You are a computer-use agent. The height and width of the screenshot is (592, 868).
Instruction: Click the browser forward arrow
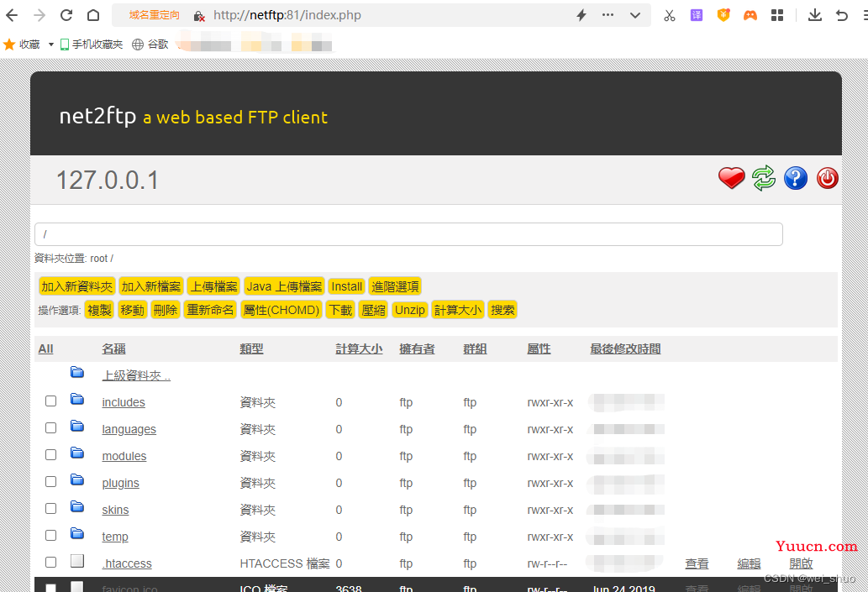tap(39, 15)
